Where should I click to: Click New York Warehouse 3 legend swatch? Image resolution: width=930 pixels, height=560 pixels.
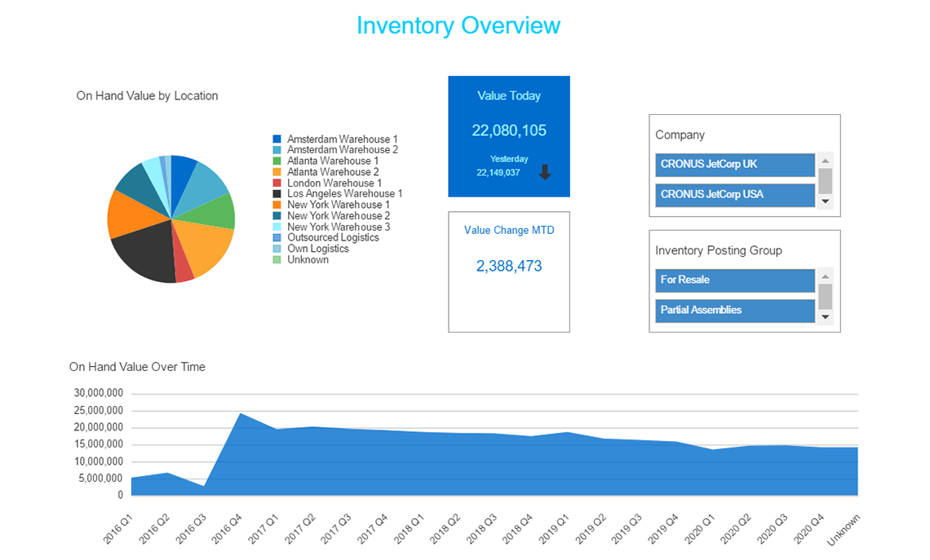pyautogui.click(x=277, y=227)
